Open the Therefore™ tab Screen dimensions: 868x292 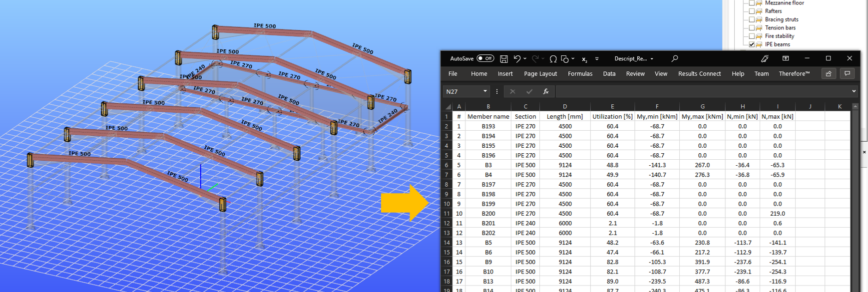[794, 73]
